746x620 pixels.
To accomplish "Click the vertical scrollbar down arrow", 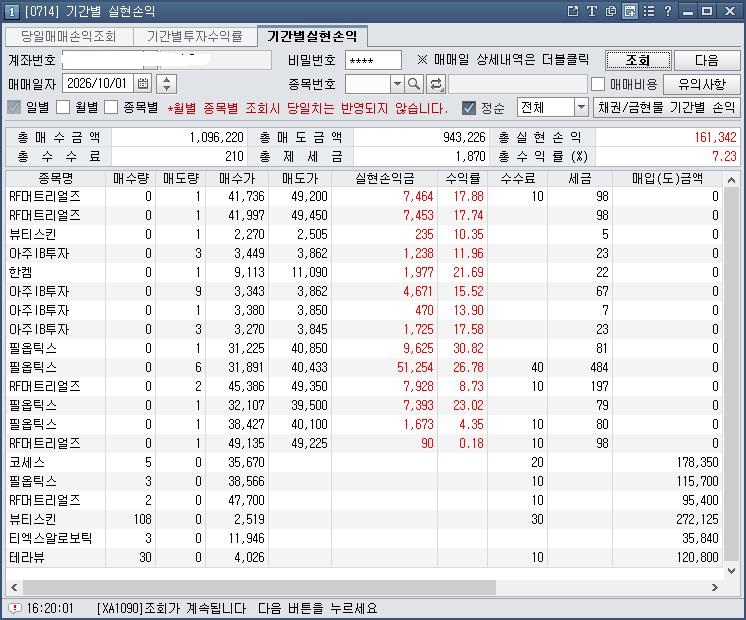I will point(732,571).
